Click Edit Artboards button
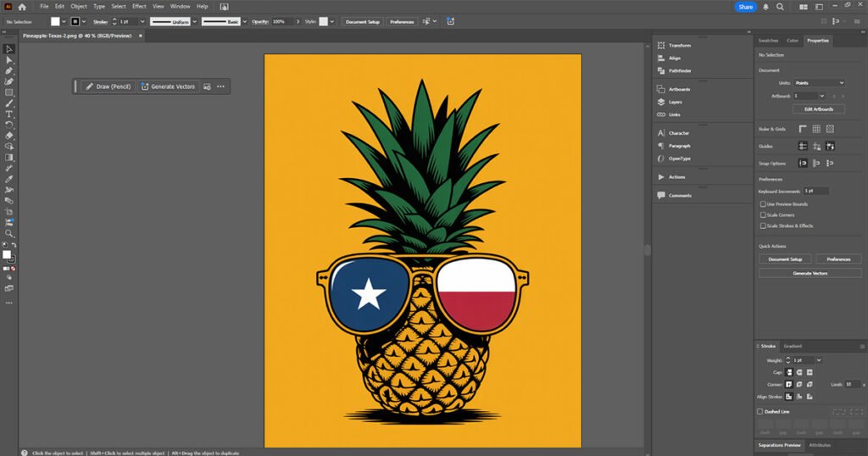The height and width of the screenshot is (456, 868). point(819,109)
